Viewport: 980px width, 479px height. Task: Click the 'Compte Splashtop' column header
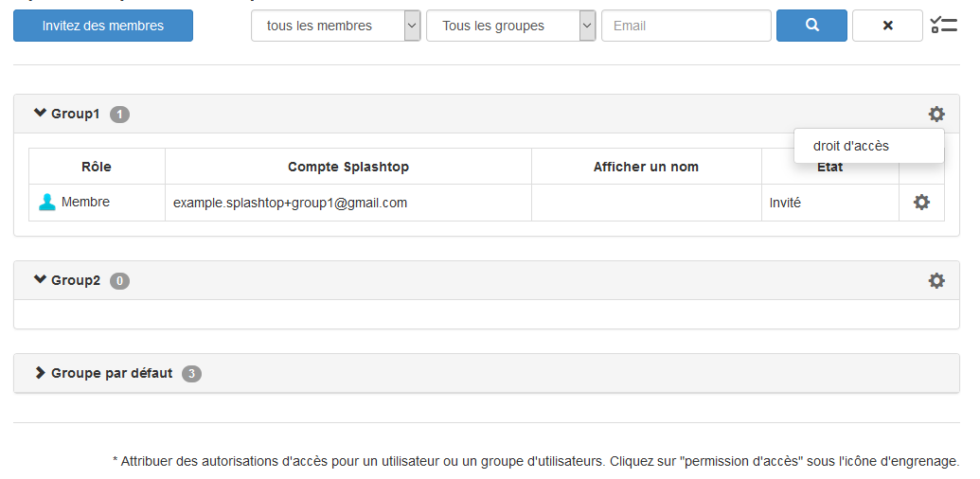coord(348,167)
